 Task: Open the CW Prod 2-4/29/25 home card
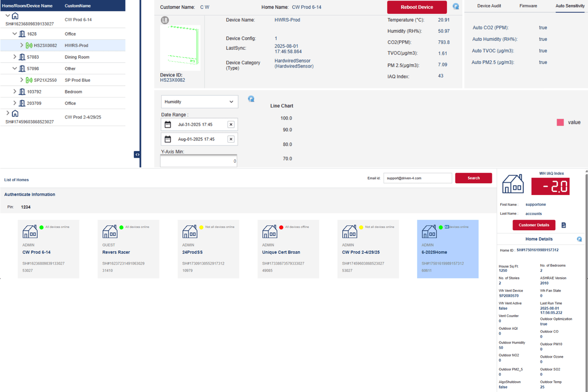[368, 249]
